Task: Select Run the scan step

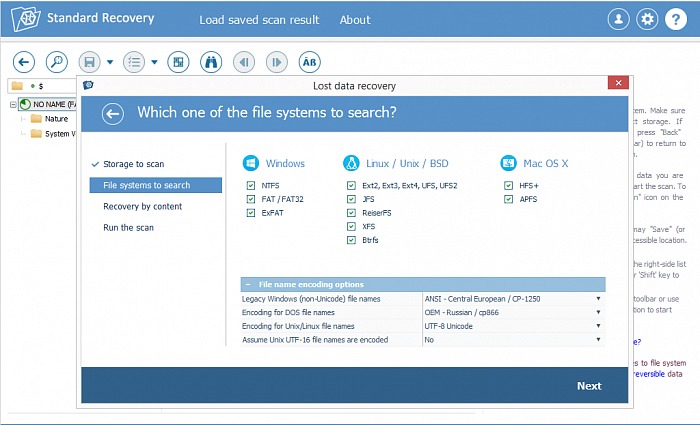Action: pyautogui.click(x=128, y=228)
